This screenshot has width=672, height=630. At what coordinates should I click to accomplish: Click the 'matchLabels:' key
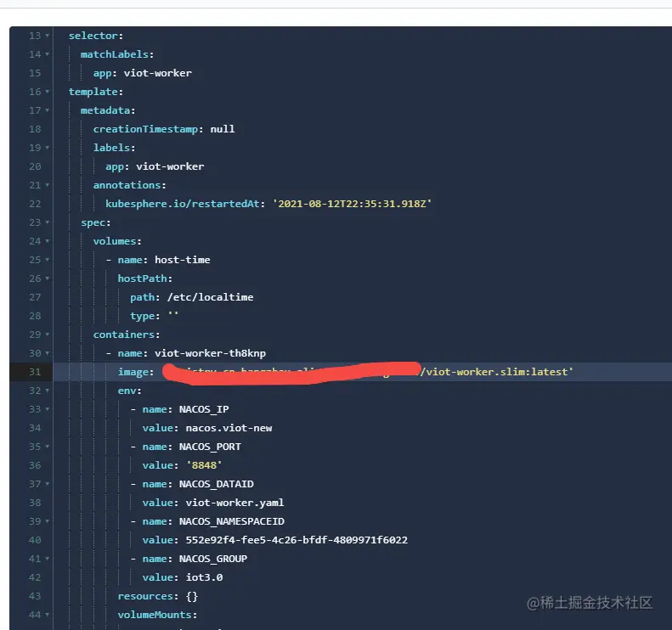point(117,54)
